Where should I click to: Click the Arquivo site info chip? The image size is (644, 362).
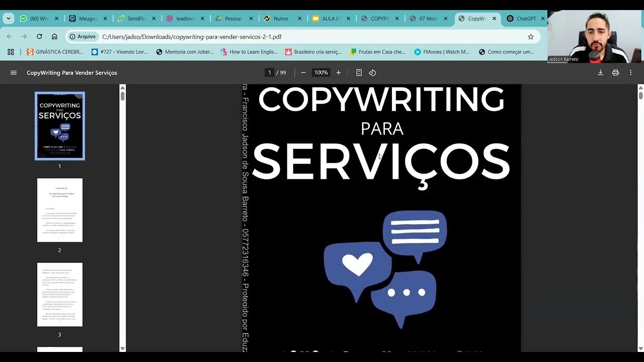83,37
